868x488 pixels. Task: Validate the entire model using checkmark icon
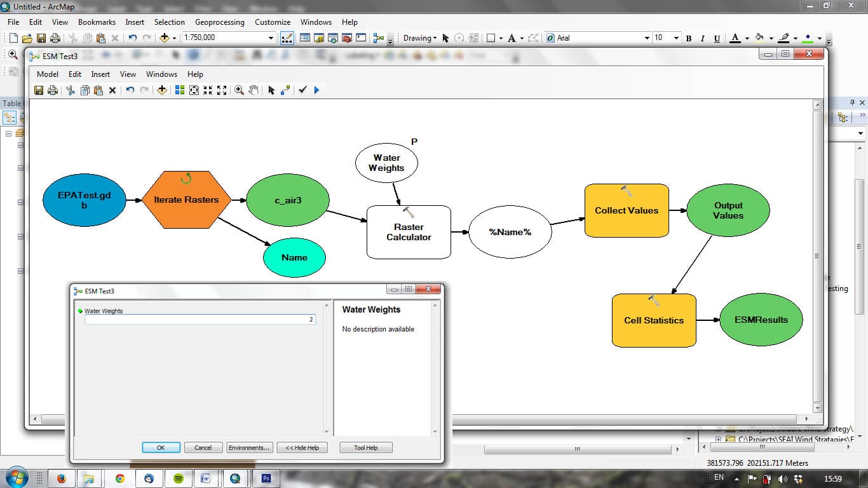pyautogui.click(x=302, y=90)
